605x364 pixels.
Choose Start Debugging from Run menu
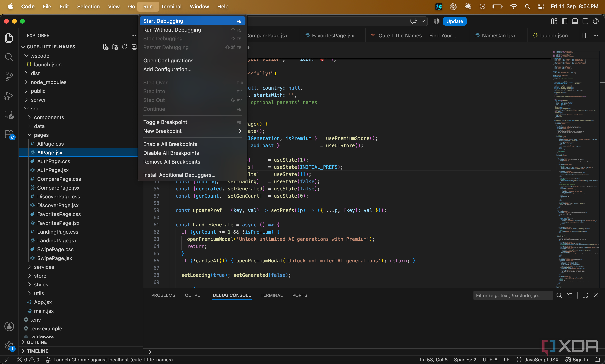click(192, 21)
